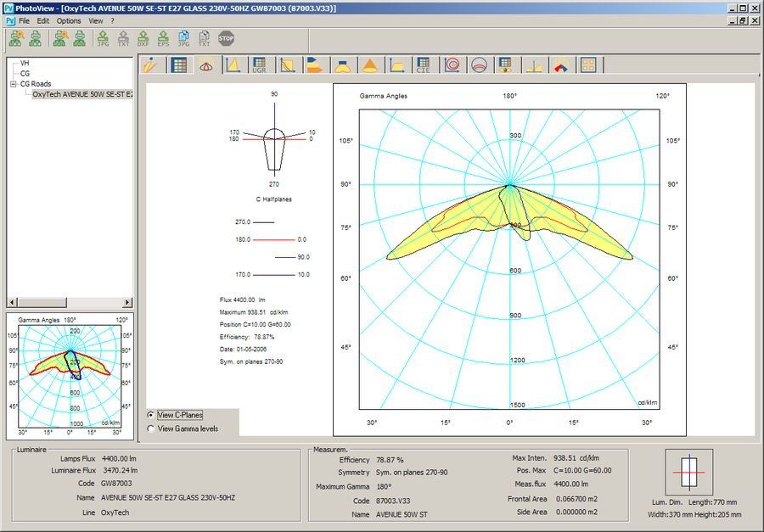Export as DXF using toolbar icon

click(143, 38)
